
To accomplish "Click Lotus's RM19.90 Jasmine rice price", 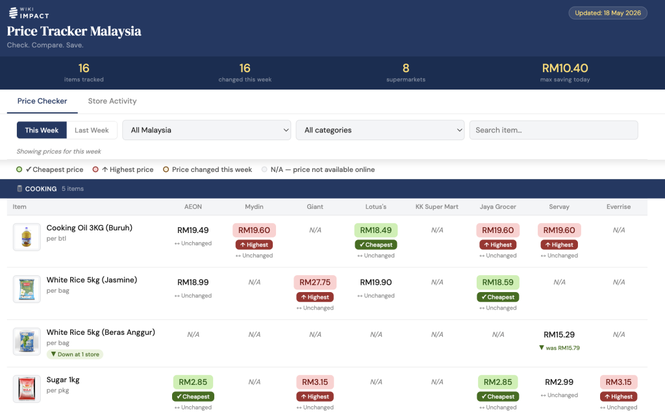I will (376, 282).
